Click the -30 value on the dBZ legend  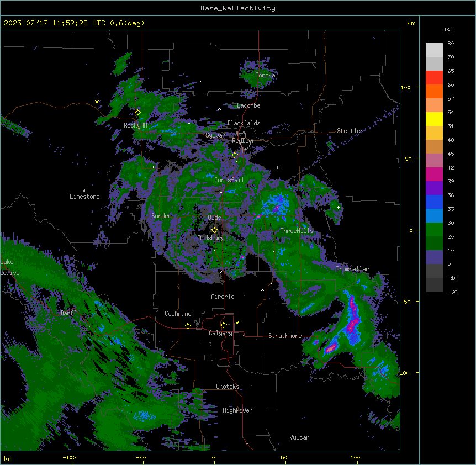(x=452, y=292)
